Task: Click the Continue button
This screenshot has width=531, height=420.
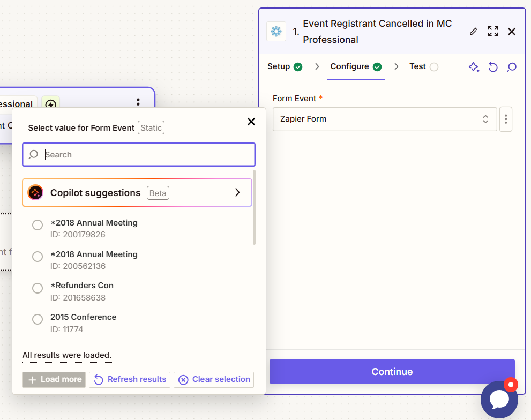Action: click(392, 372)
